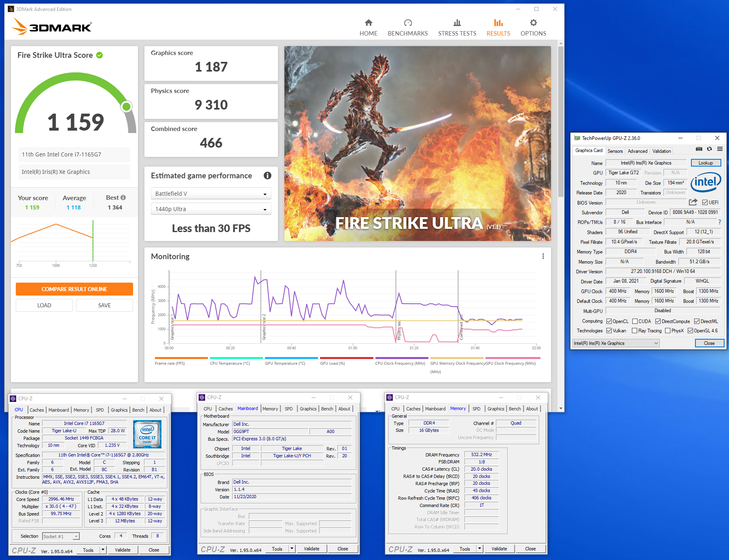Toggle the Ray Tracing checkbox in GPU-Z
The image size is (729, 560).
[634, 331]
